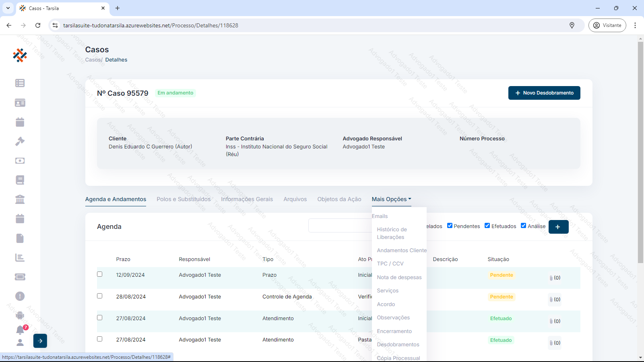Click the Novo Desdobramento button
Screen dimensions: 644x362
click(544, 93)
